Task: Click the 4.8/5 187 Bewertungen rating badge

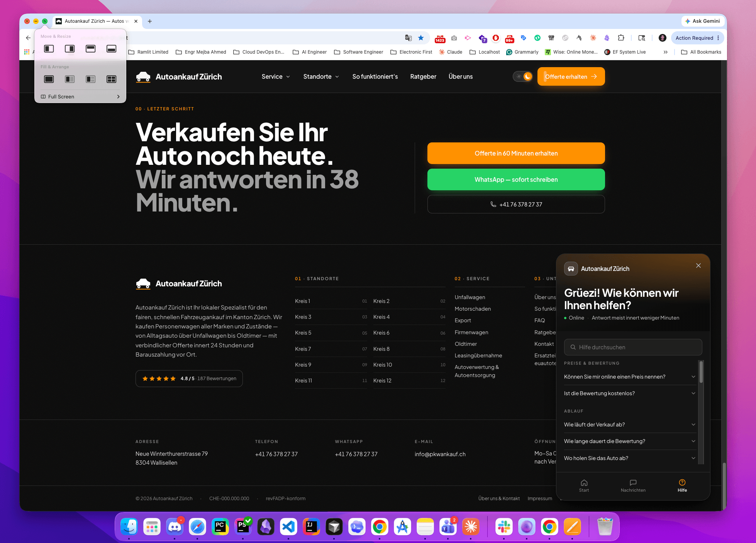Action: (x=189, y=379)
